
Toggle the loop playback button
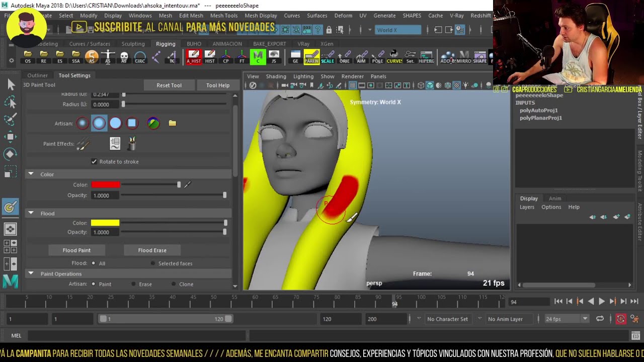600,319
